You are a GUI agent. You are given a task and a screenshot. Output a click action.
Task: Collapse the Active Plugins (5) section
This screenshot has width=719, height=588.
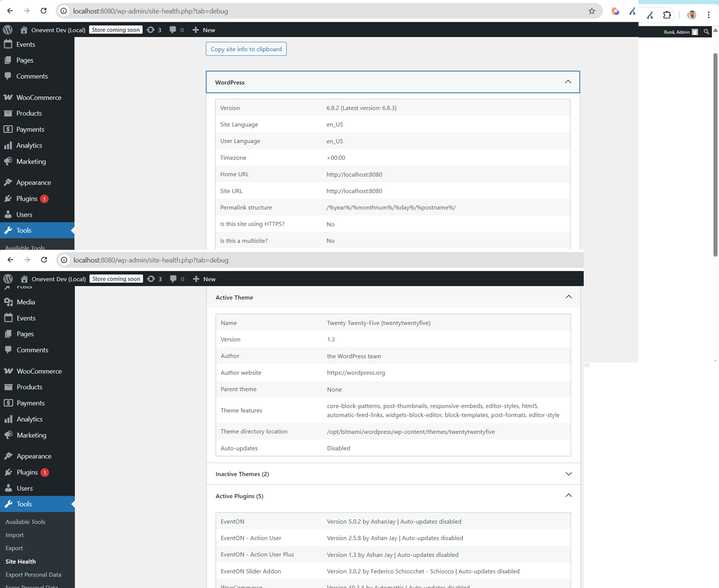(568, 496)
